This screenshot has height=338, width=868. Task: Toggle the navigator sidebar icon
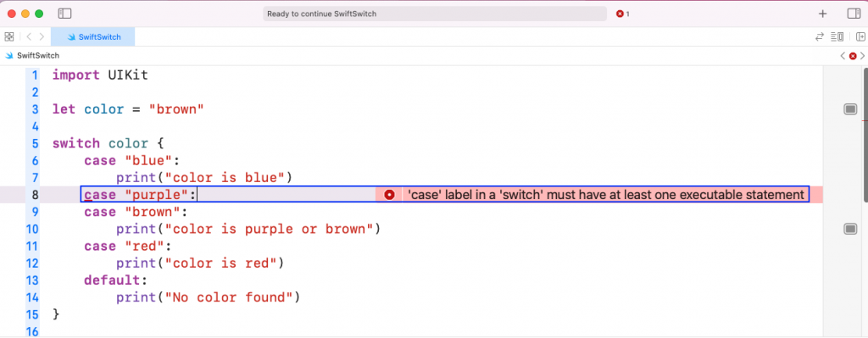[x=64, y=14]
